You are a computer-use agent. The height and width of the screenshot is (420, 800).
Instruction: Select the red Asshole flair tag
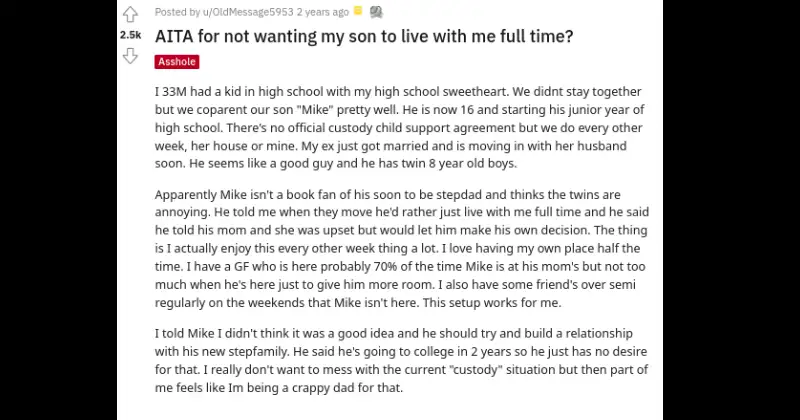click(177, 62)
